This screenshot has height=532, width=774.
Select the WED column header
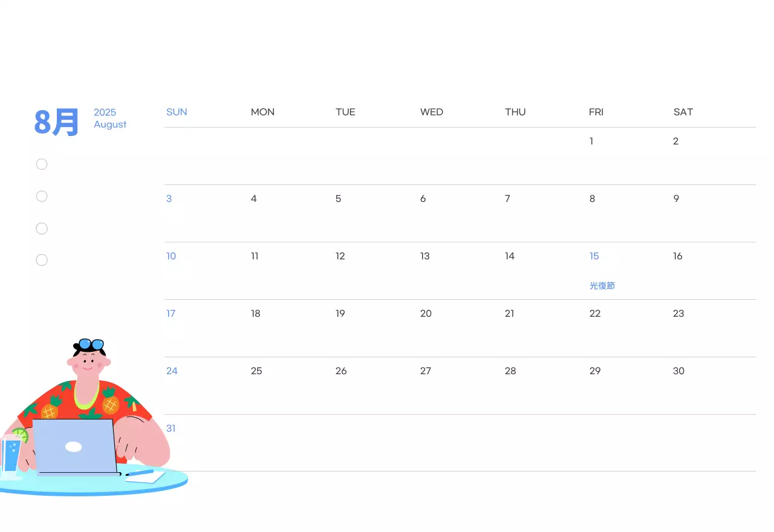tap(432, 112)
